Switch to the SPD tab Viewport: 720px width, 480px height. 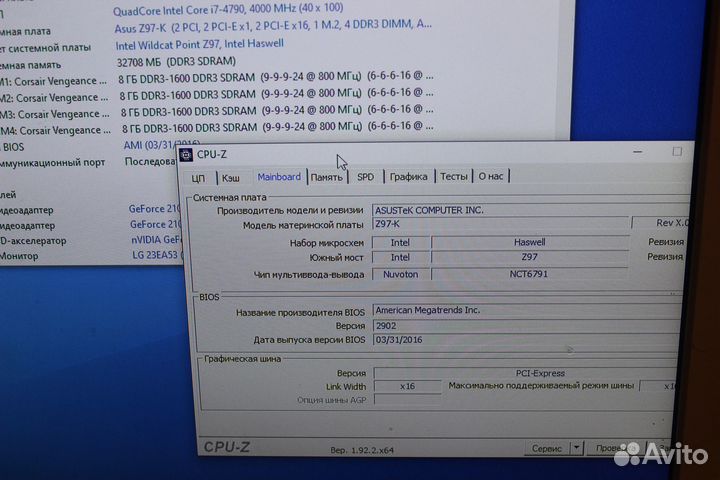click(366, 176)
